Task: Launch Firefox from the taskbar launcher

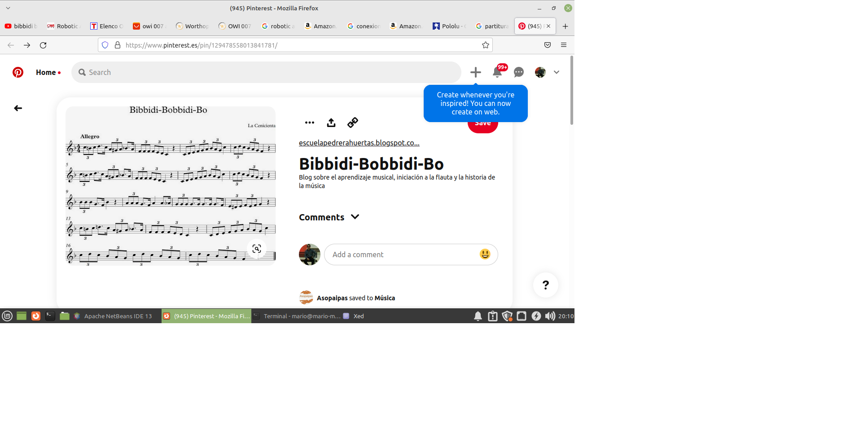Action: pos(36,316)
